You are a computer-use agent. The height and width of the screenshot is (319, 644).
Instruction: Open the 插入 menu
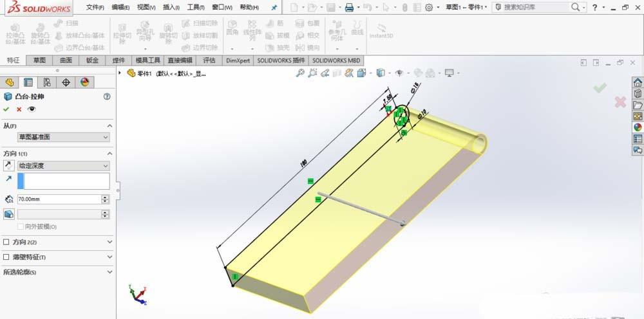(x=171, y=7)
